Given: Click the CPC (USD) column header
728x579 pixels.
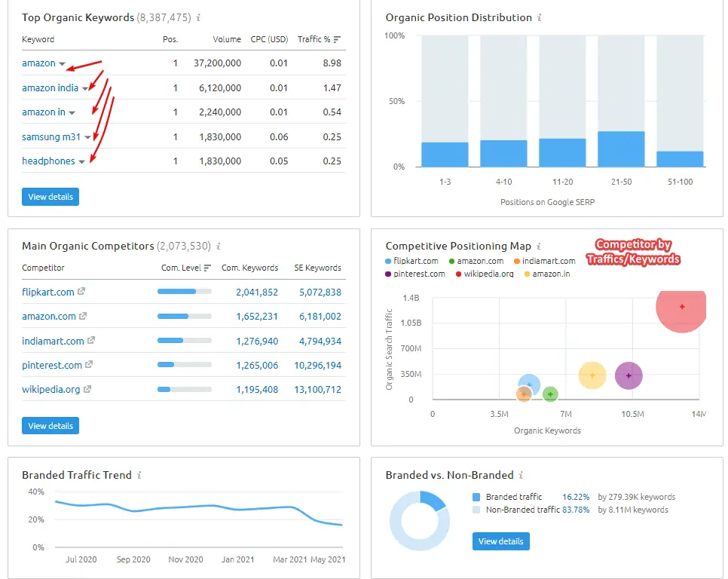Looking at the screenshot, I should click(269, 39).
